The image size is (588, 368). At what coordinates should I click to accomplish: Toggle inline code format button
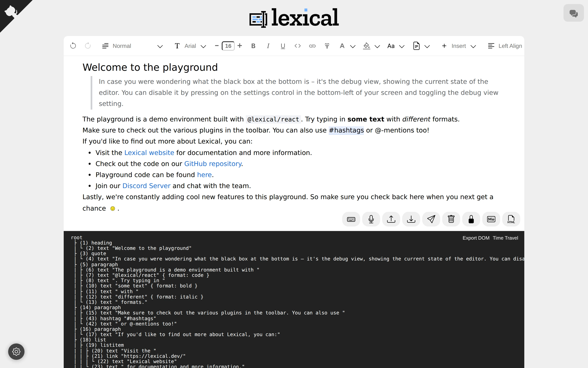click(298, 46)
